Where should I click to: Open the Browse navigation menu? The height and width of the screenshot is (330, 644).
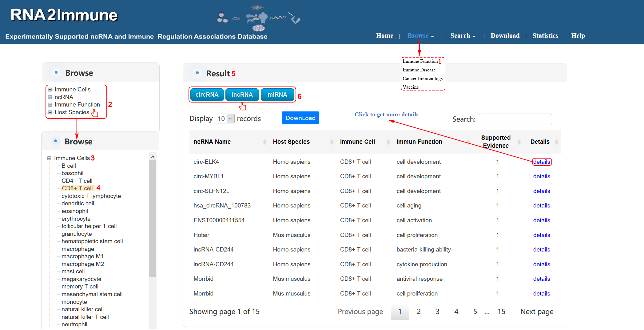420,36
